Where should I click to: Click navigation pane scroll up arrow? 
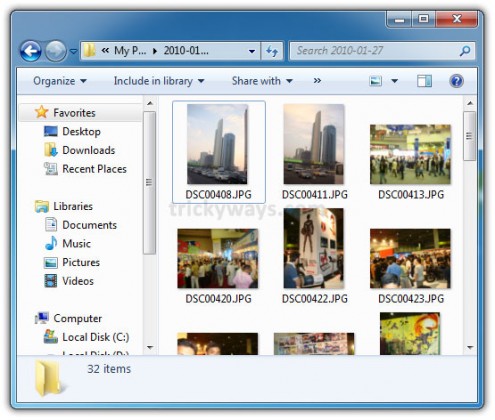coord(150,103)
